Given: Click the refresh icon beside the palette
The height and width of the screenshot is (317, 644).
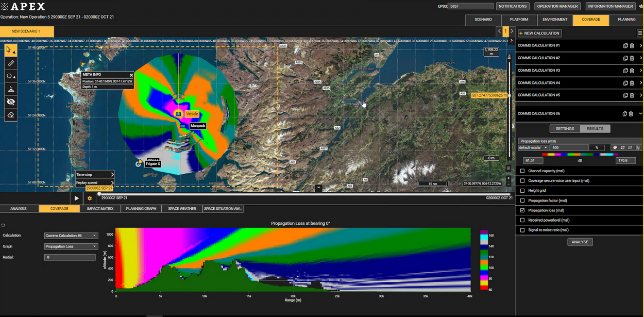Looking at the screenshot, I should 622,148.
